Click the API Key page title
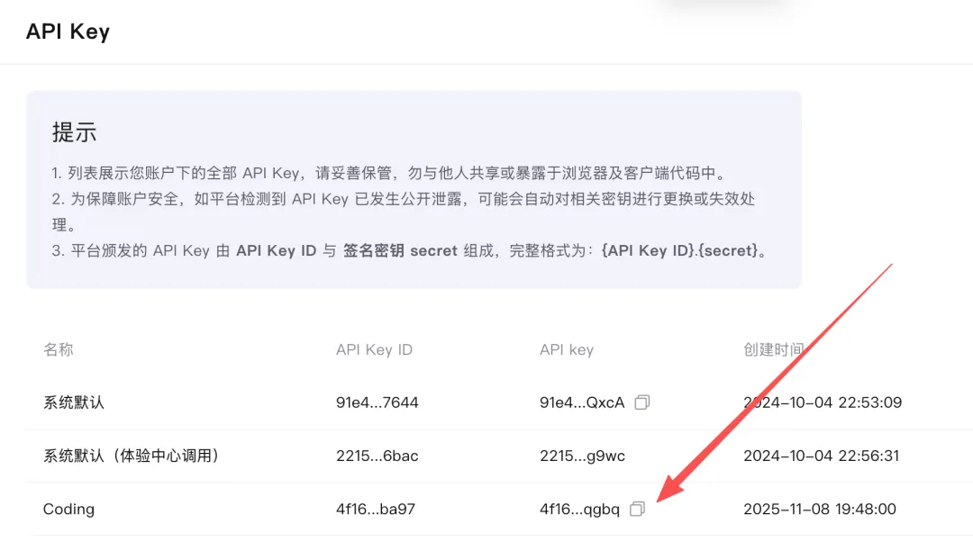The height and width of the screenshot is (560, 973). point(68,32)
